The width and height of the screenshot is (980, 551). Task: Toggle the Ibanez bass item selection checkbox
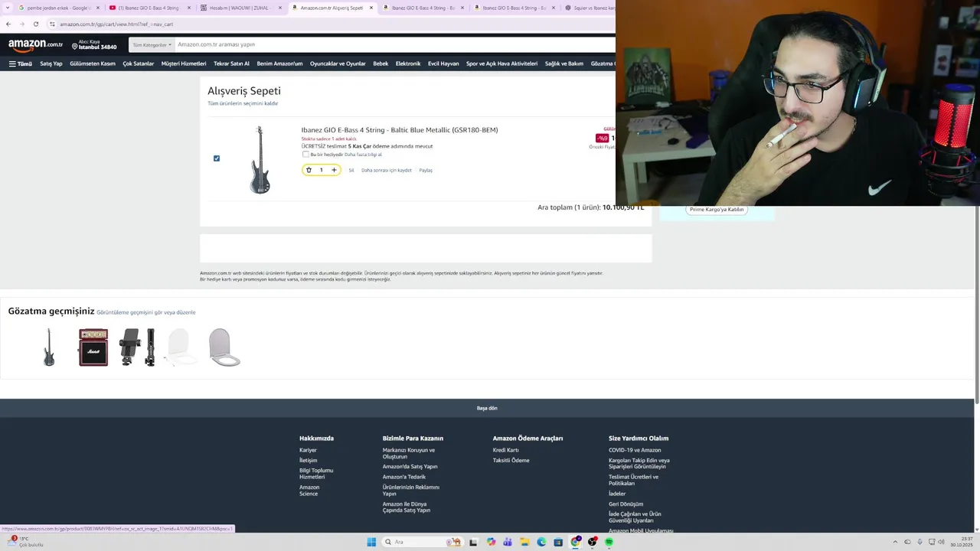click(x=217, y=158)
